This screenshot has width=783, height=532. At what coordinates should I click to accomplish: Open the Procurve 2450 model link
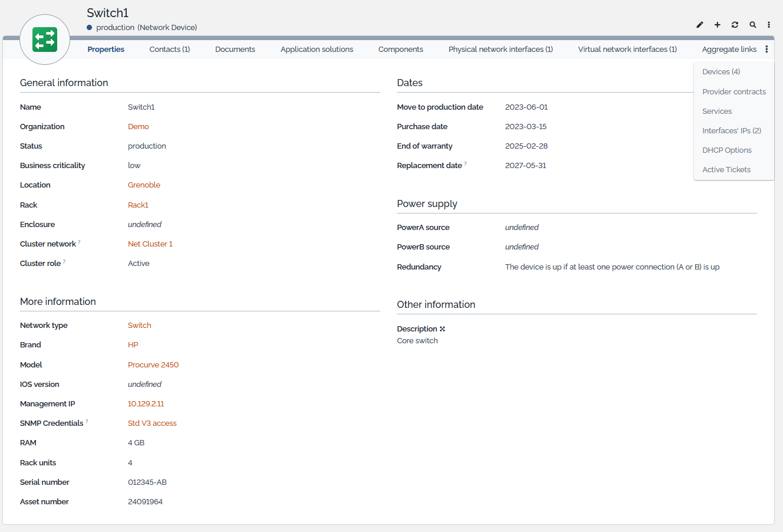click(153, 365)
